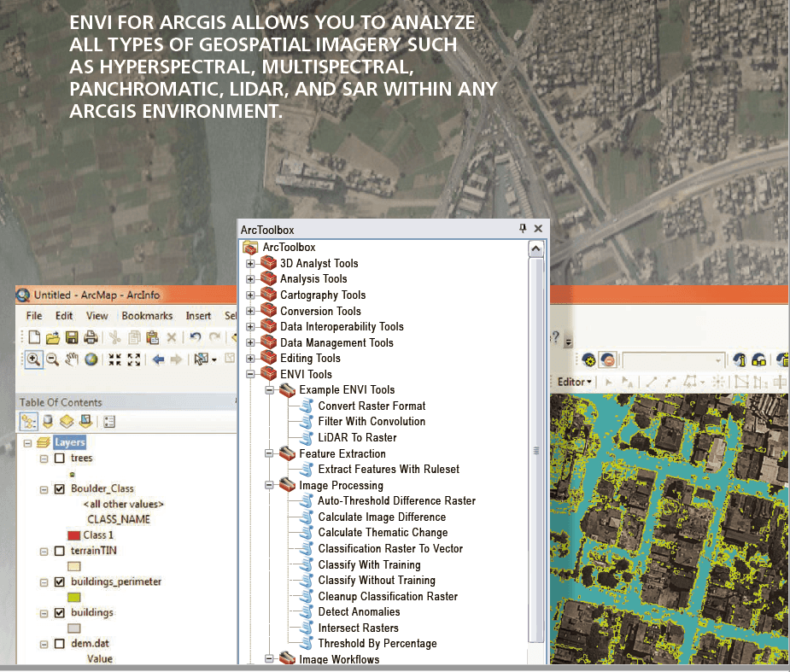Click the terrainTIN beige symbol swatch
This screenshot has height=672, width=790.
coord(74,566)
